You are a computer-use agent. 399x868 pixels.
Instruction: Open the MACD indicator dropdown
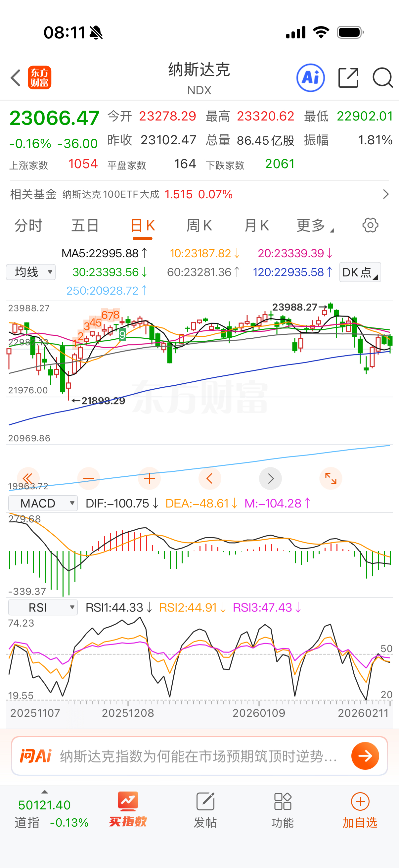[x=43, y=503]
